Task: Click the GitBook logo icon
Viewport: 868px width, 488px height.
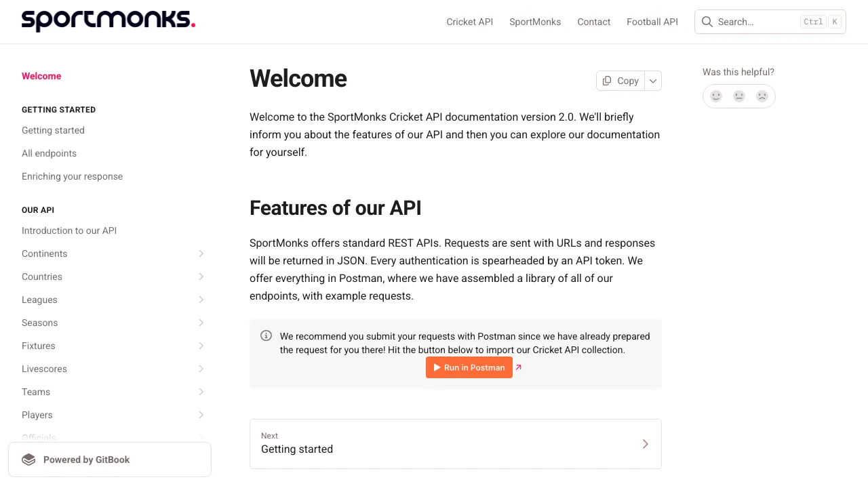Action: point(28,460)
